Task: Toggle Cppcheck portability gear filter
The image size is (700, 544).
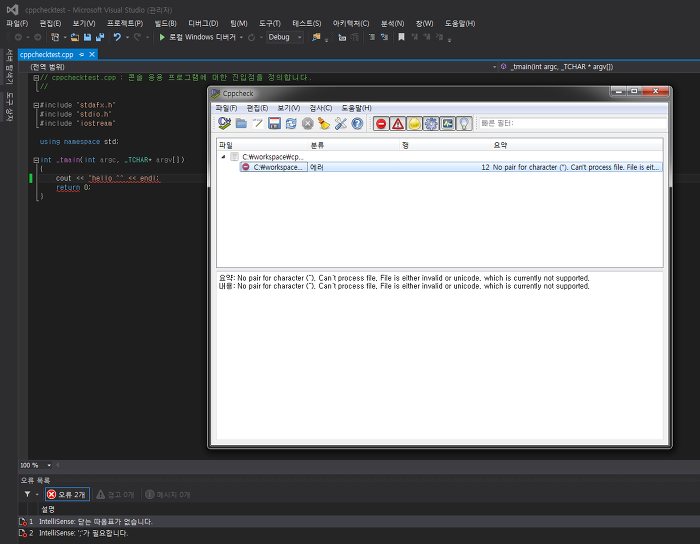Action: point(431,123)
